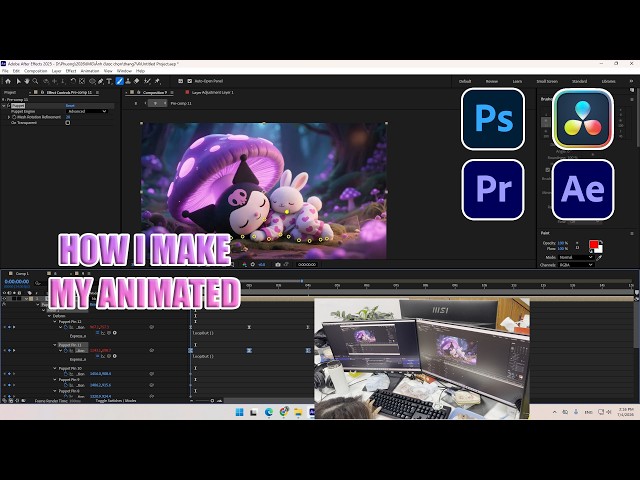Open Windows Start menu
Viewport: 640px width, 480px height.
pos(240,412)
